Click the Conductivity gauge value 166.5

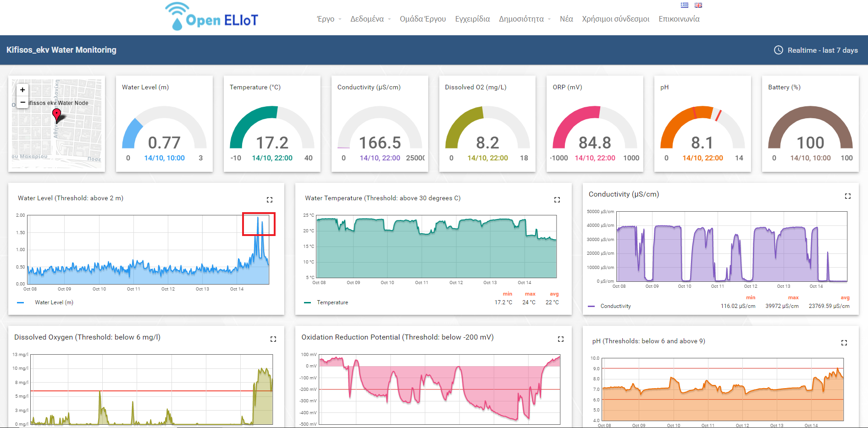pos(380,143)
